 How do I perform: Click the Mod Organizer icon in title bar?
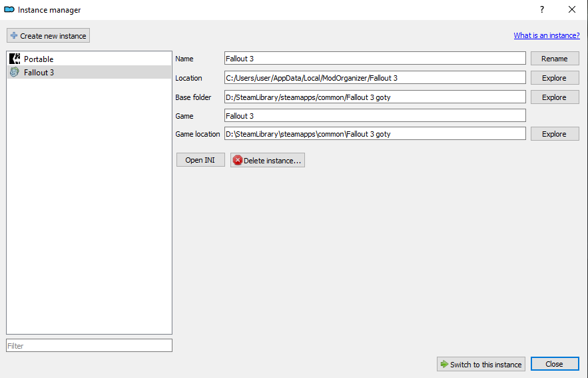9,9
